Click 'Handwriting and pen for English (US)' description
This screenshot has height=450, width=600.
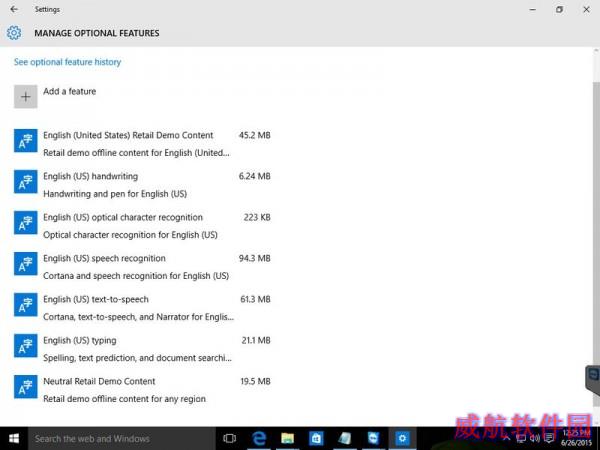click(115, 194)
